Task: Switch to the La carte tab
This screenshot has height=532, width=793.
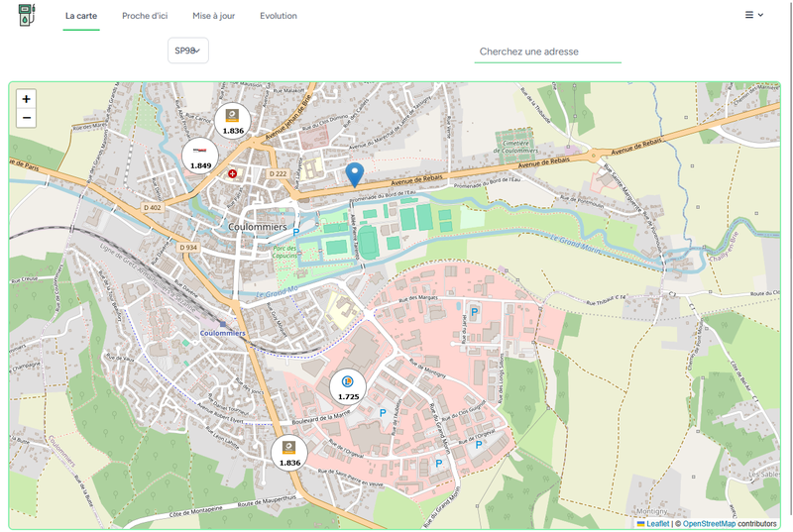Action: (81, 16)
